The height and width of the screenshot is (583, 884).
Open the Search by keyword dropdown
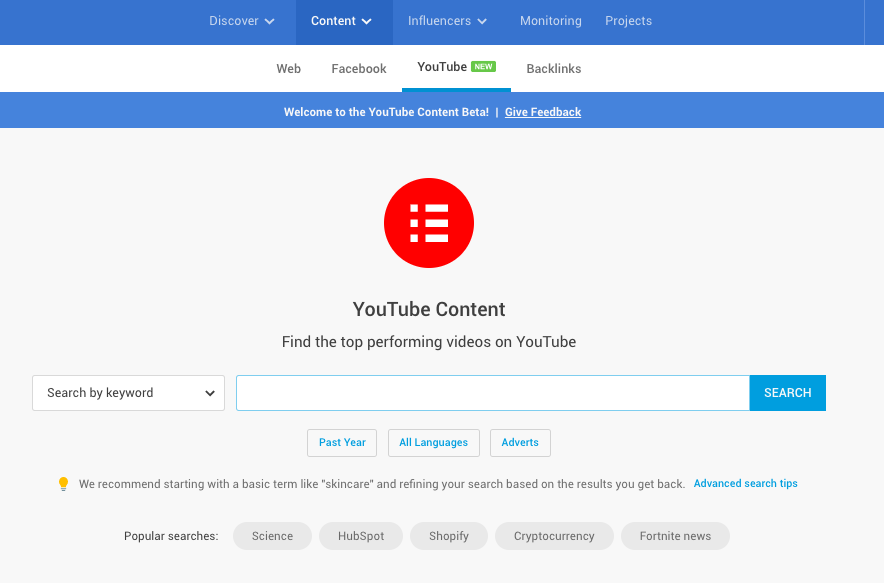point(129,393)
